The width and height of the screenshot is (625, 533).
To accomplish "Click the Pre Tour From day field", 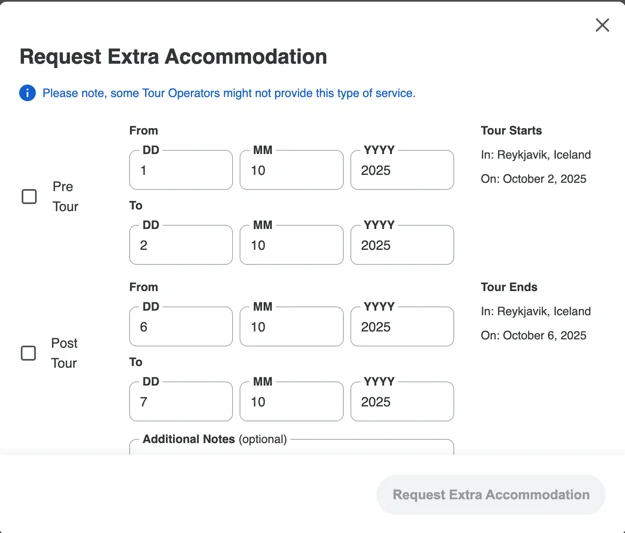I will click(181, 170).
